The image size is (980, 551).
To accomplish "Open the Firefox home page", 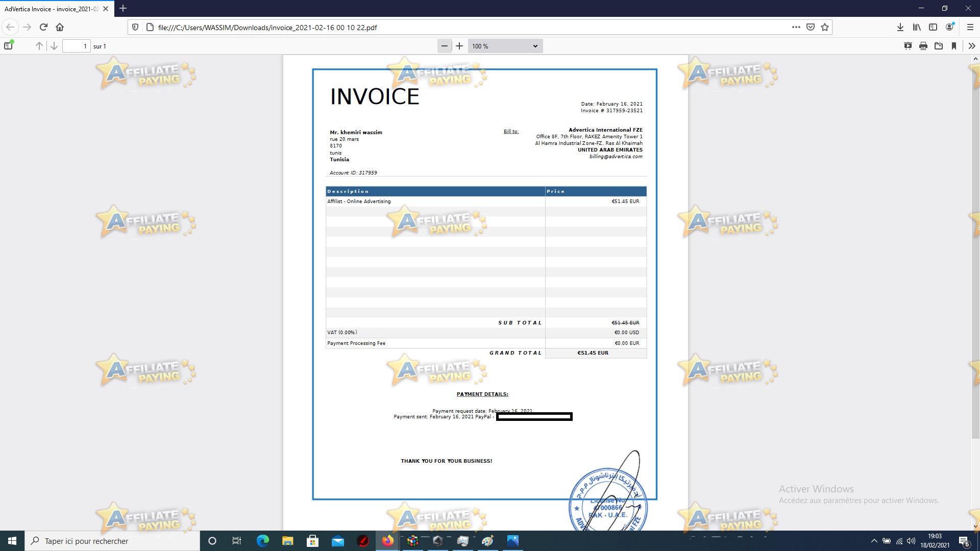I will tap(60, 27).
